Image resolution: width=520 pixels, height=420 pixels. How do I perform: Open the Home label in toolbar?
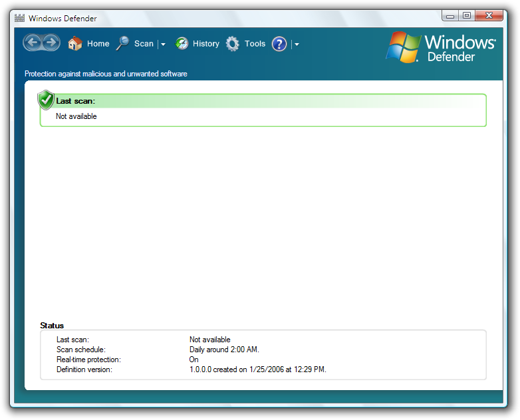coord(98,43)
